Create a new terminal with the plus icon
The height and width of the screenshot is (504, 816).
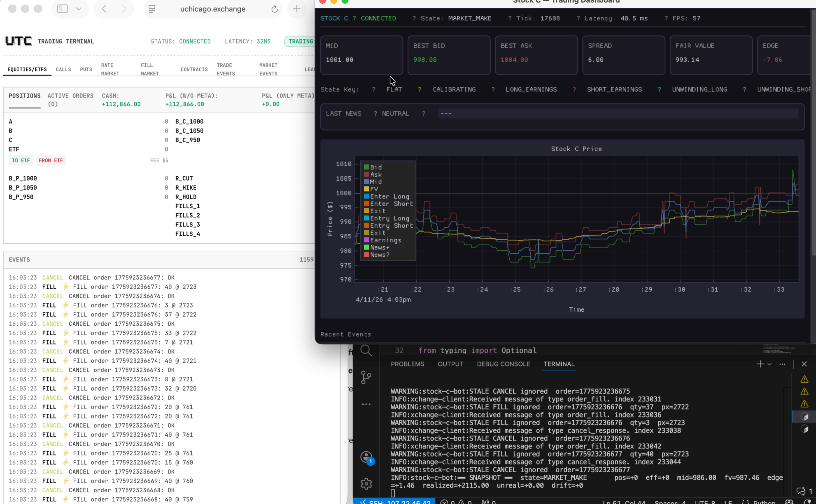coord(760,364)
